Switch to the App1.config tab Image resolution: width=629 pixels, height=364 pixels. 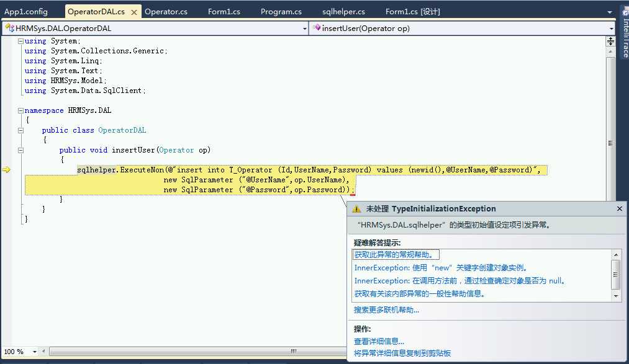[x=26, y=12]
